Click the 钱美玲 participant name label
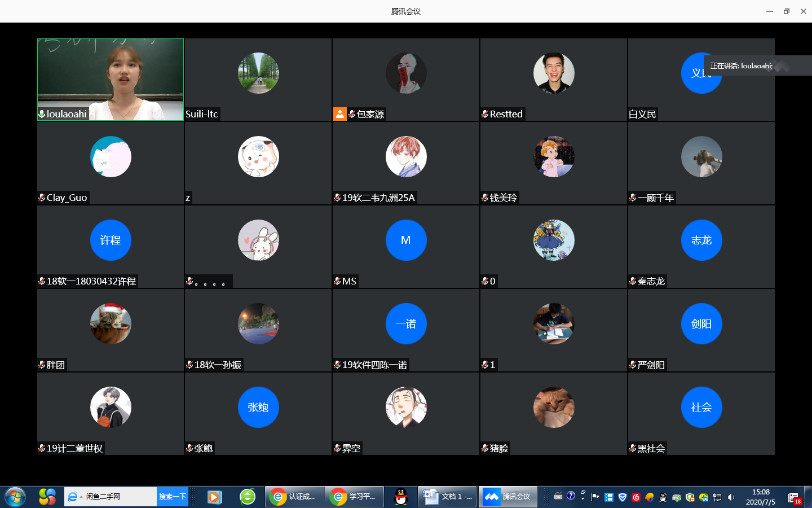The image size is (812, 508). pyautogui.click(x=503, y=198)
